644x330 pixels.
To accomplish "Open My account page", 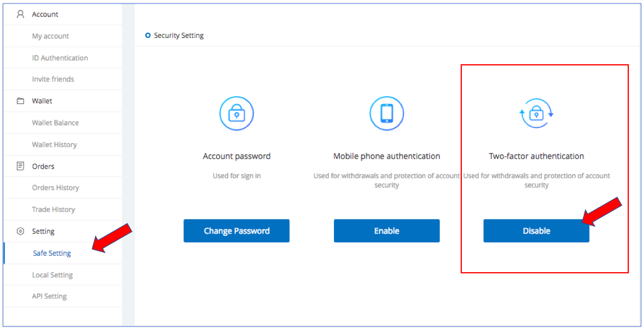I will coord(50,36).
